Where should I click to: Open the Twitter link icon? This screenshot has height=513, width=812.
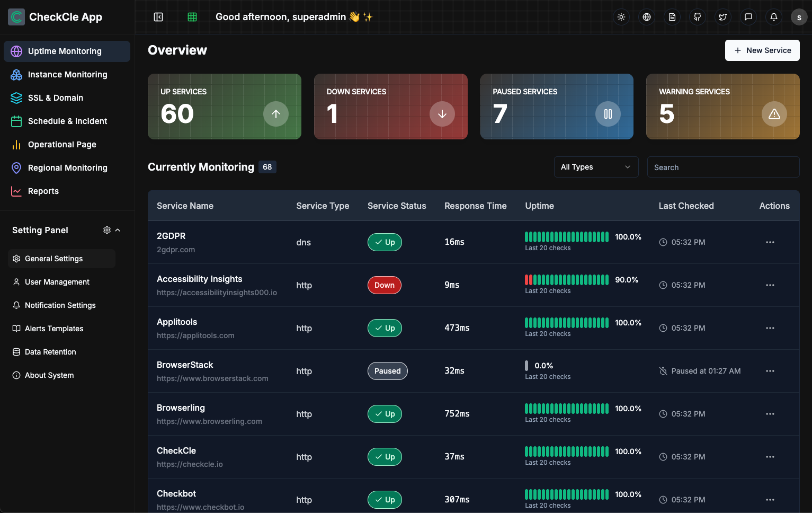point(723,17)
